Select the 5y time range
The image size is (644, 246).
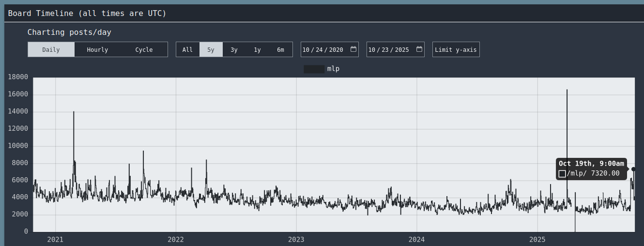[x=211, y=49]
